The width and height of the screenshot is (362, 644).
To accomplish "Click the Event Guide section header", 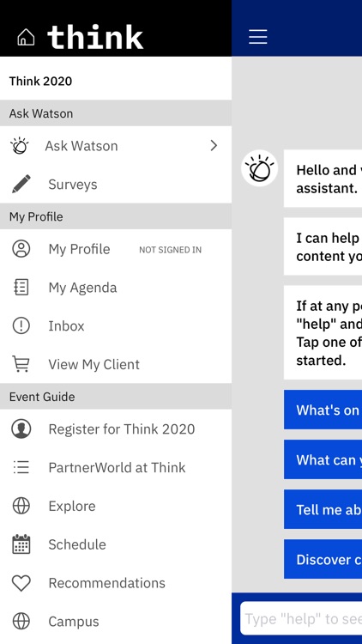I will click(116, 397).
